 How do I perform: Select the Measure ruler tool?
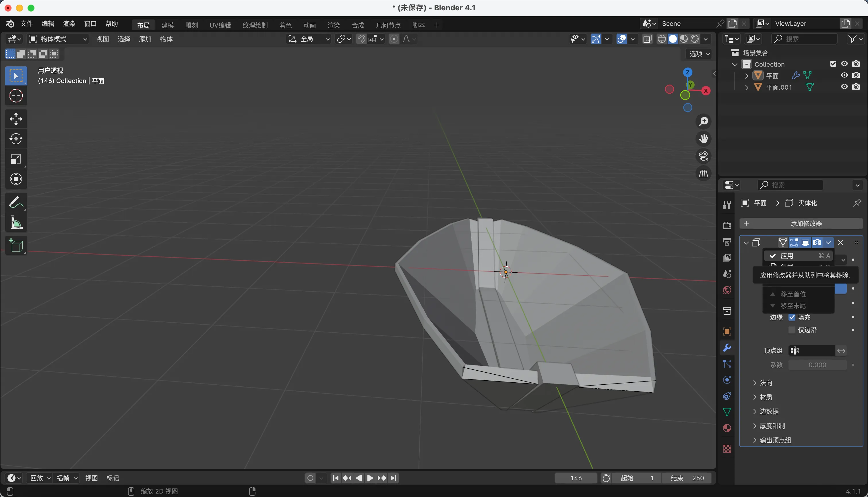[16, 223]
